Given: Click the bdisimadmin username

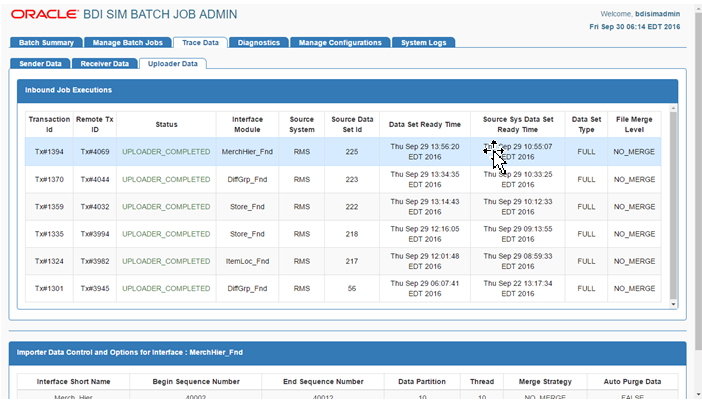Looking at the screenshot, I should 657,14.
